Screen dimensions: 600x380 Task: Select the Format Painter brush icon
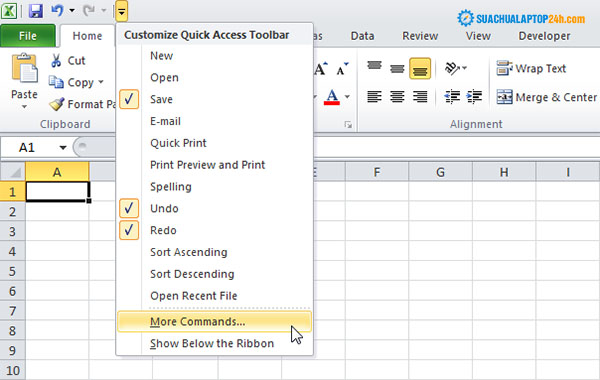click(x=57, y=104)
